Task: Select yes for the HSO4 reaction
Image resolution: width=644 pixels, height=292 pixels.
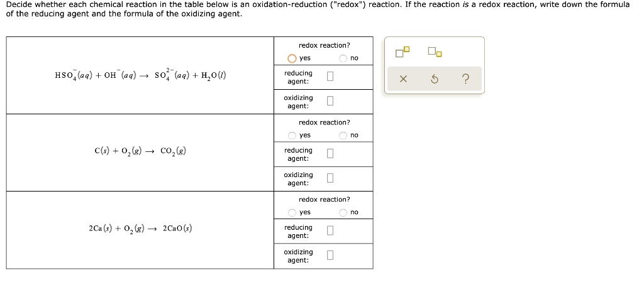Action: (x=292, y=58)
